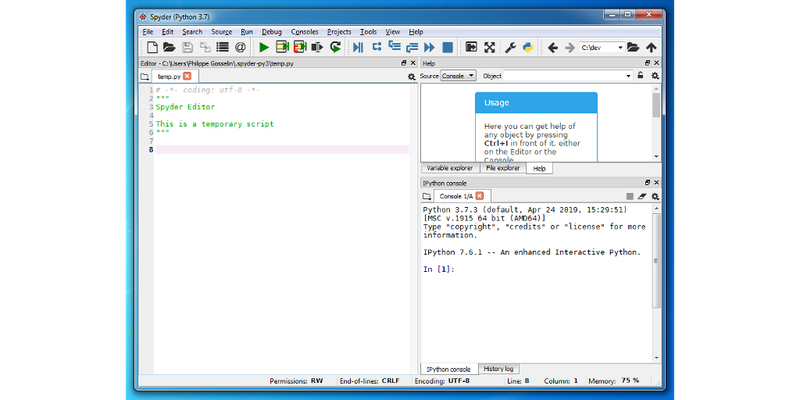
Task: Run selection or current line icon
Action: pyautogui.click(x=317, y=47)
